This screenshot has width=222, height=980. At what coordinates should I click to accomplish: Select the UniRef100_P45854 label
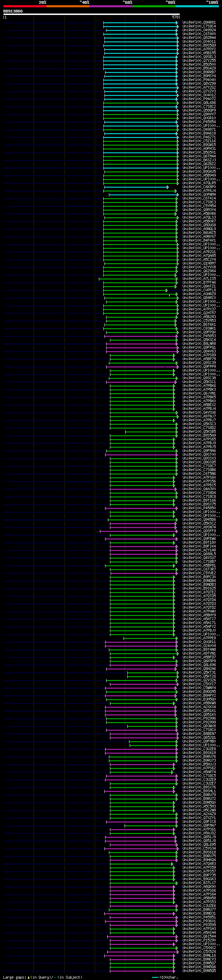(x=199, y=122)
